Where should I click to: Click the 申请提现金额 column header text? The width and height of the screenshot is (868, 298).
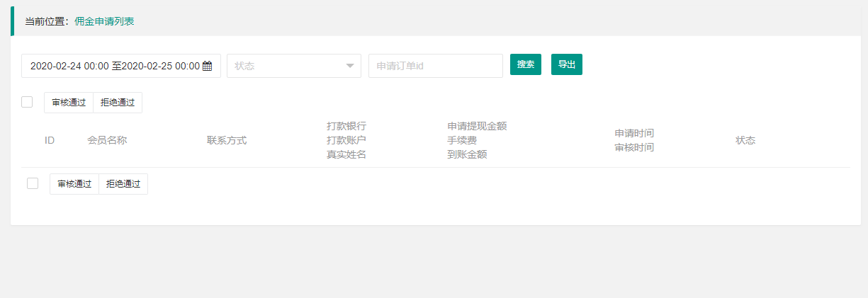coord(477,126)
